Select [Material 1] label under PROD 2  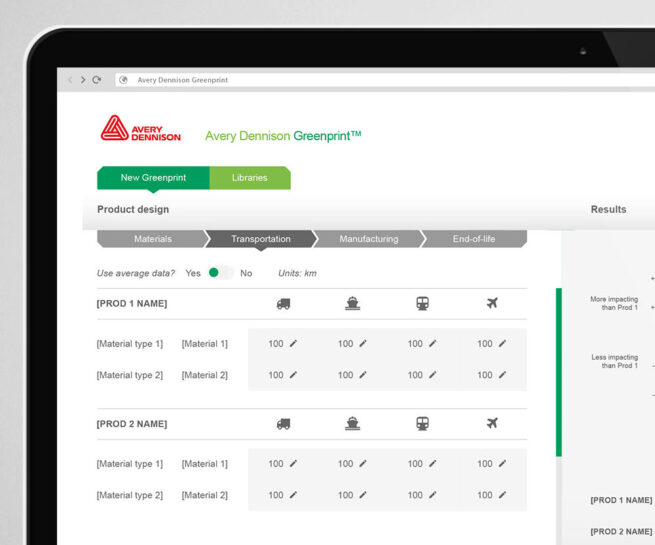(205, 464)
